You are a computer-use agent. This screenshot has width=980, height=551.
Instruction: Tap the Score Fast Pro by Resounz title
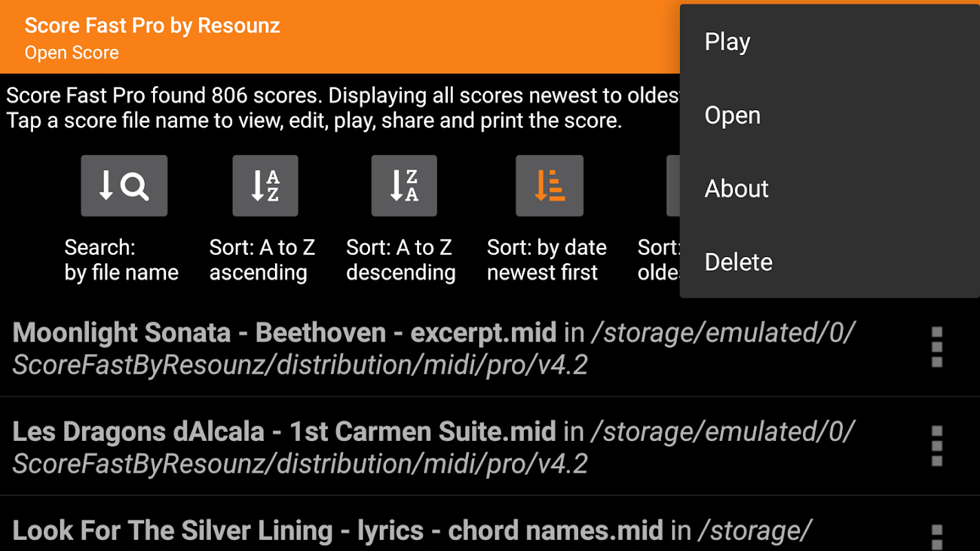(152, 26)
